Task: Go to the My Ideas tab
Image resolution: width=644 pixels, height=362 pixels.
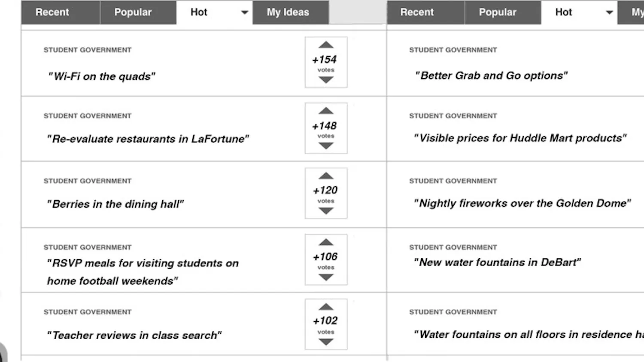Action: point(288,12)
